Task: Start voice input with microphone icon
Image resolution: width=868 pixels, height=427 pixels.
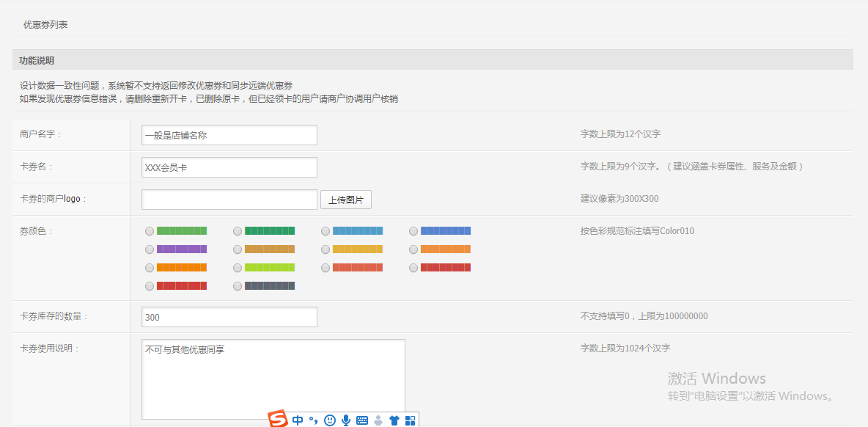Action: (346, 420)
